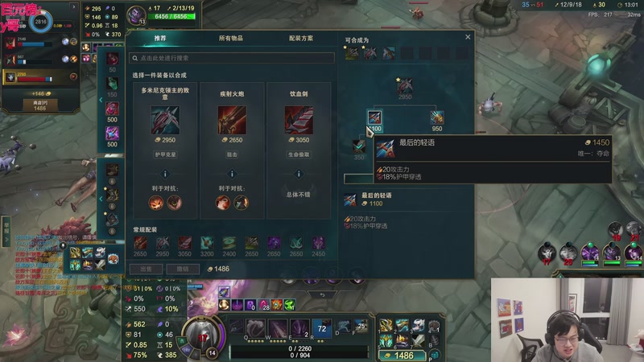Close the shop window

click(x=468, y=37)
